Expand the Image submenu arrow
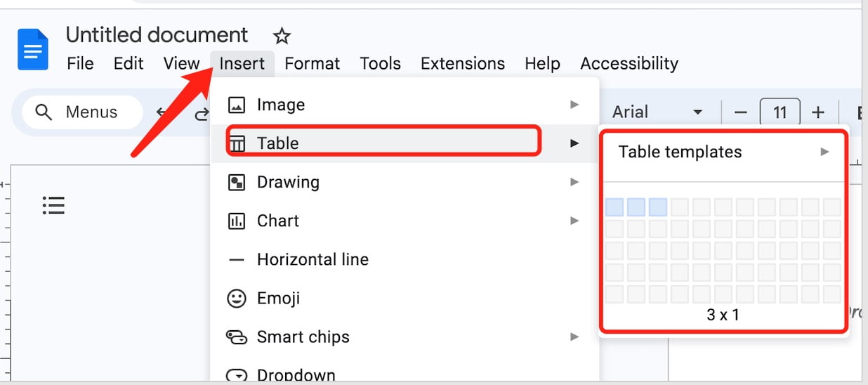868x385 pixels. coord(574,105)
